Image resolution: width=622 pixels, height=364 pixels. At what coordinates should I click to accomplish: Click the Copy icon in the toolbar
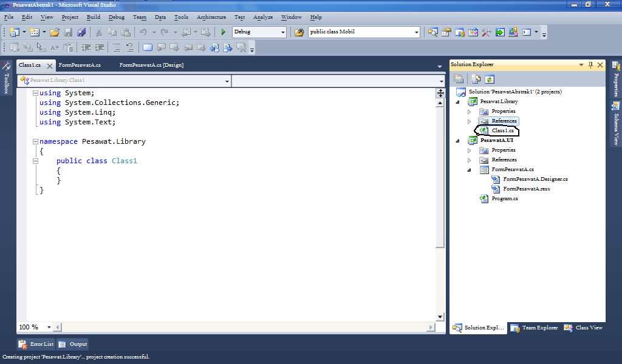[112, 32]
